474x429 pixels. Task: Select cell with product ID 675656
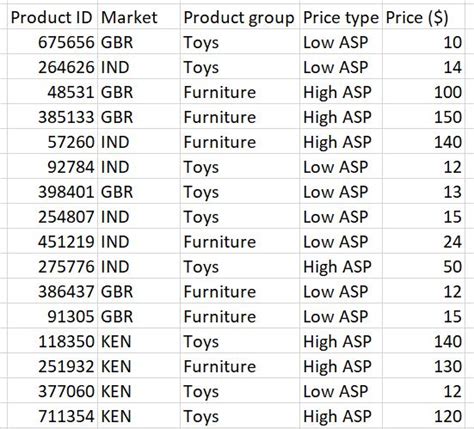click(52, 42)
